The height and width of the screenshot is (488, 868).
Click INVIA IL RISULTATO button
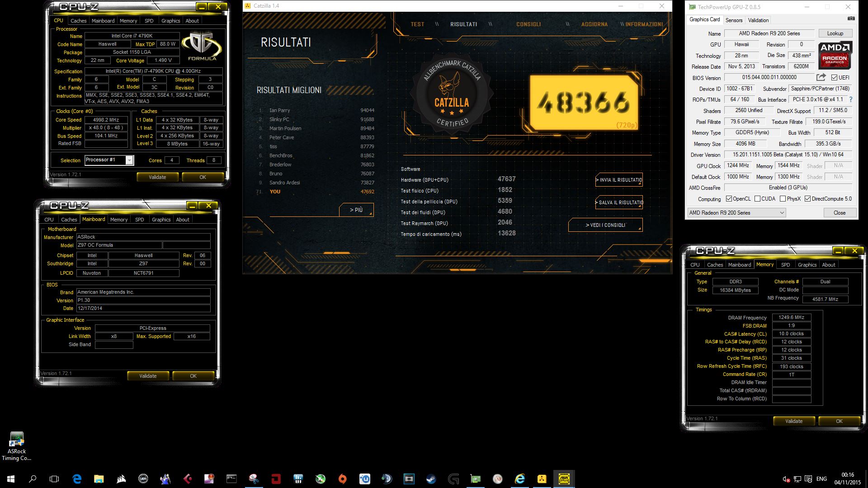[x=619, y=180]
